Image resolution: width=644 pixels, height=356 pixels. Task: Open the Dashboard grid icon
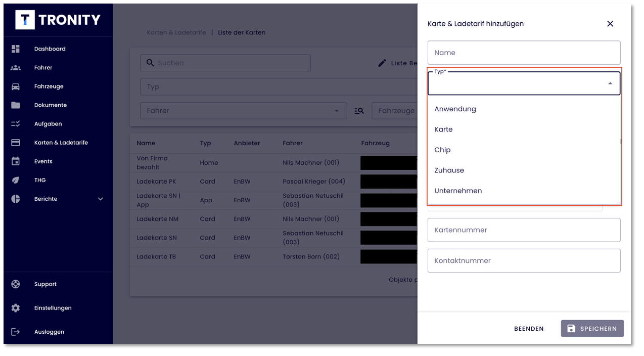(16, 49)
